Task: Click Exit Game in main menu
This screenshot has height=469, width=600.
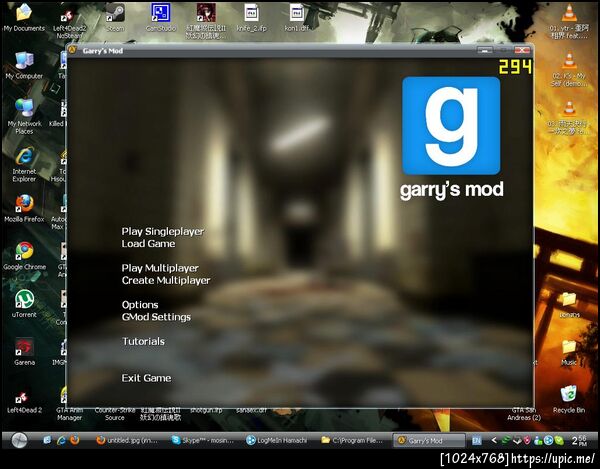Action: (146, 378)
